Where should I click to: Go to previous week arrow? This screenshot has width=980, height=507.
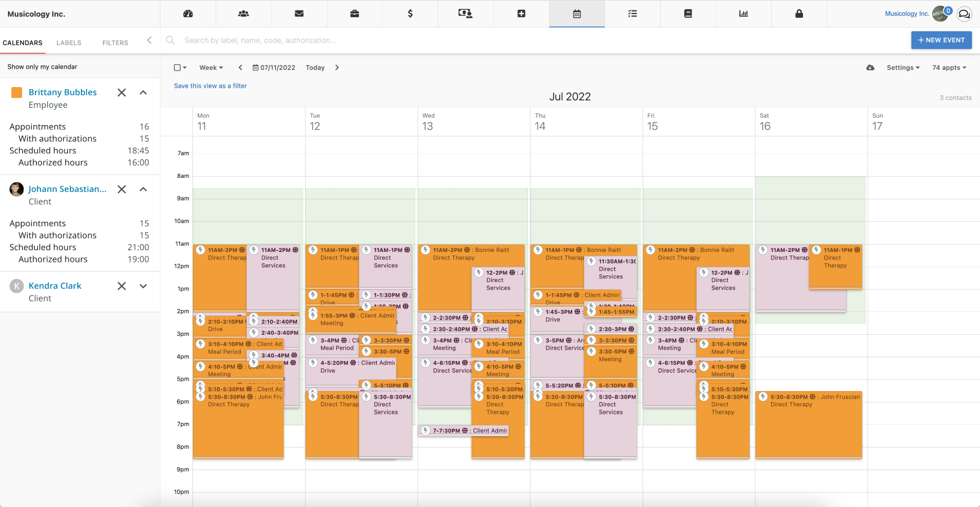pyautogui.click(x=240, y=67)
